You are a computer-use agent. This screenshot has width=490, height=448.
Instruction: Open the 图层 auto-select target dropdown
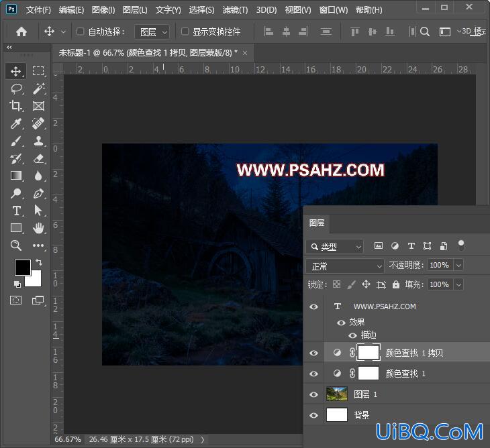(152, 32)
